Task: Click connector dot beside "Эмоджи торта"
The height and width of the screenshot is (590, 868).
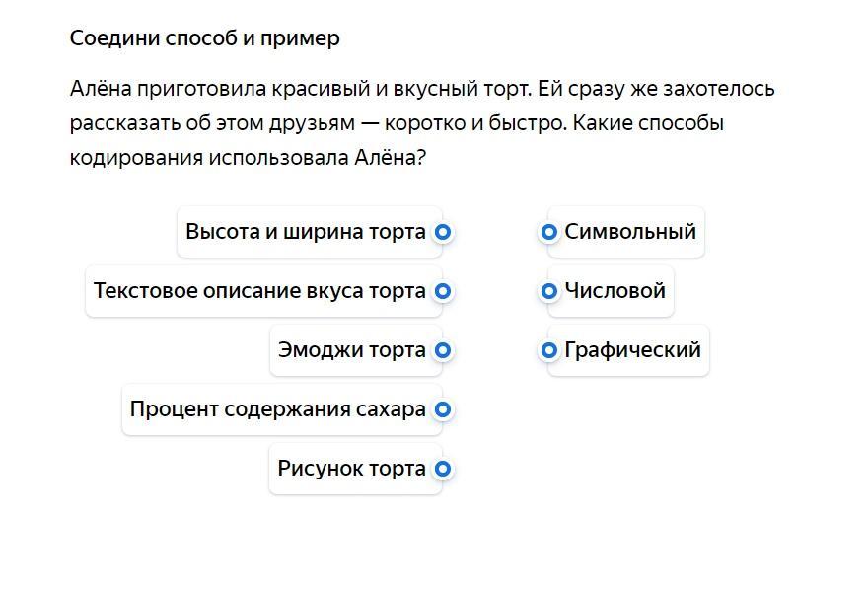Action: pyautogui.click(x=443, y=350)
